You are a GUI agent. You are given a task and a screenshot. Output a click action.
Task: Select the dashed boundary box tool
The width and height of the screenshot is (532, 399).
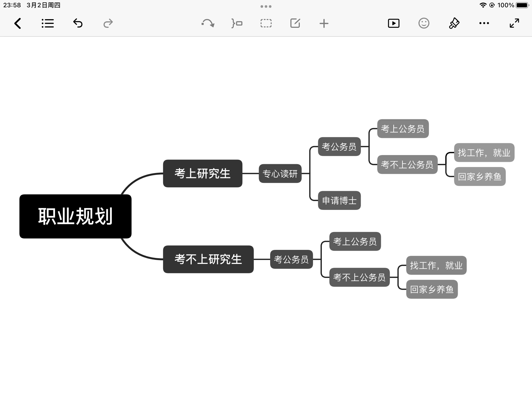tap(266, 23)
